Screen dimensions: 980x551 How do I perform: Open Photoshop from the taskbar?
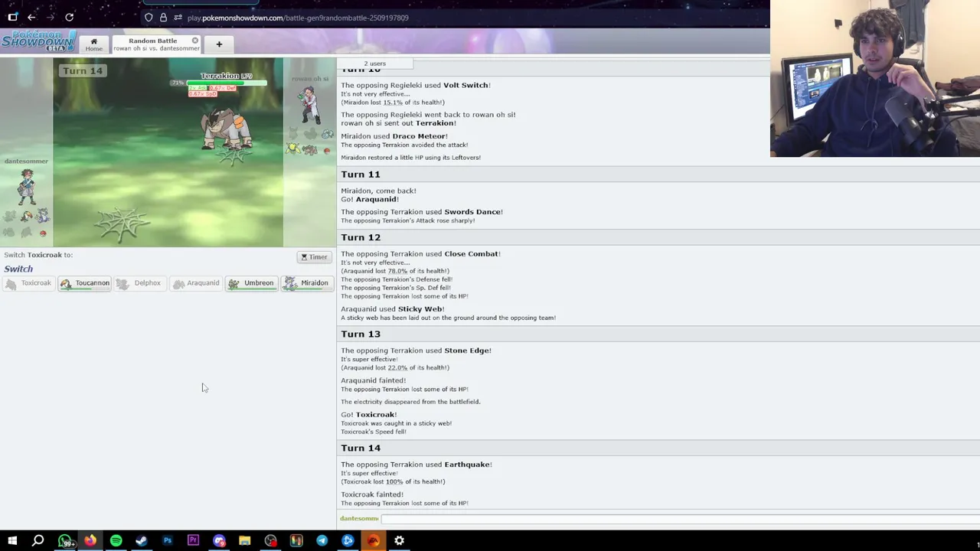coord(167,541)
